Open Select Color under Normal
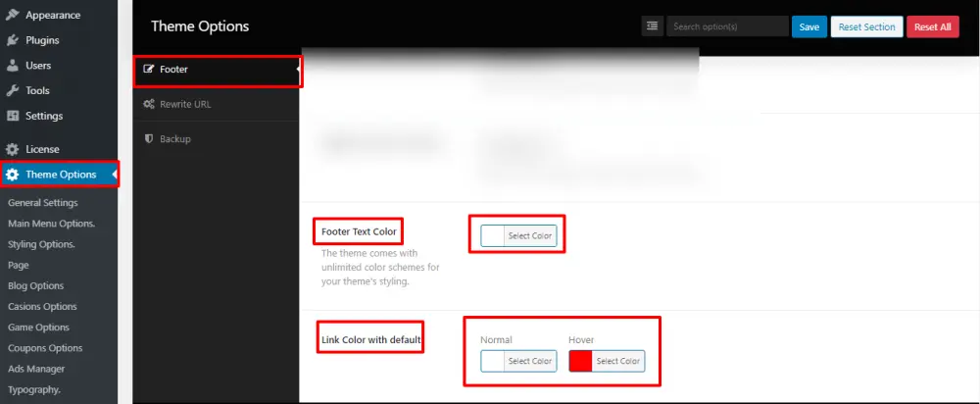The height and width of the screenshot is (404, 980). point(530,361)
